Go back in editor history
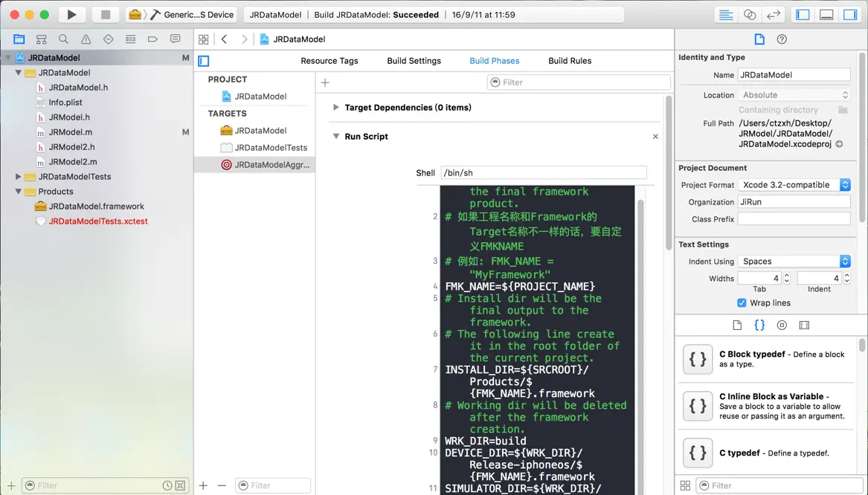The width and height of the screenshot is (868, 495). click(224, 39)
